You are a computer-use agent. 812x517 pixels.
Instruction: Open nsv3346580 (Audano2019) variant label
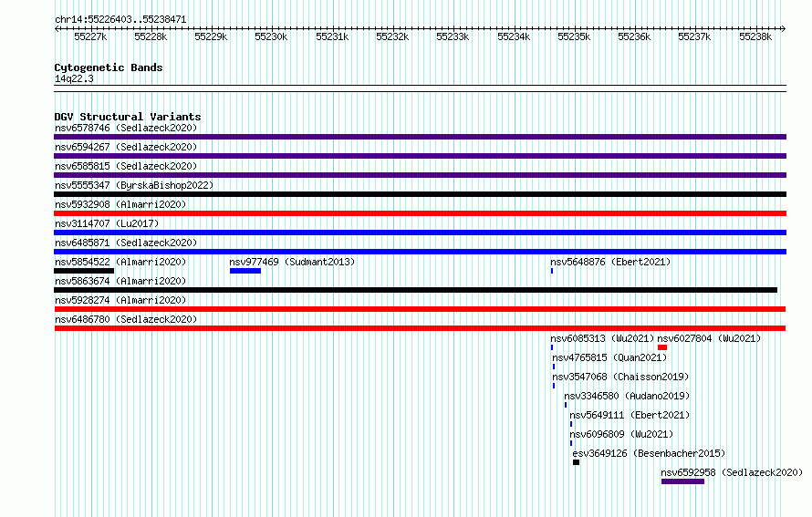pos(627,396)
